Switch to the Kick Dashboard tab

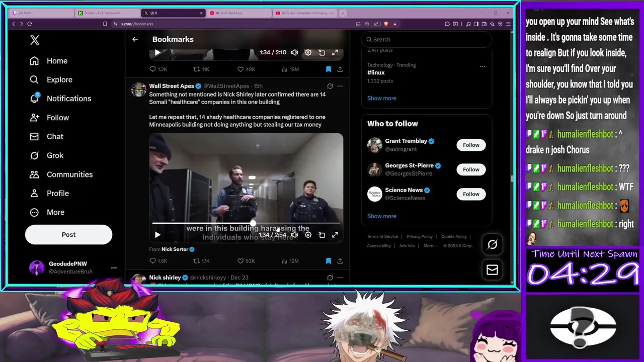pos(108,13)
